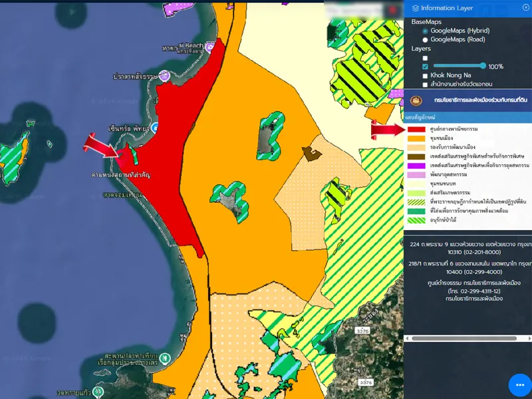The width and height of the screenshot is (532, 399).
Task: Enable the สำนักงานช่างรังวัดเอกชน layer
Action: (x=425, y=84)
